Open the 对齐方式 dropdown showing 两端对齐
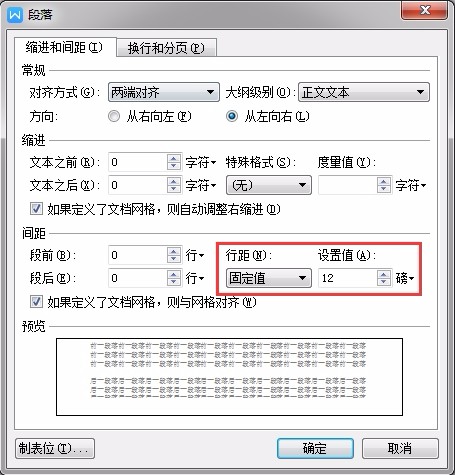 click(x=164, y=92)
